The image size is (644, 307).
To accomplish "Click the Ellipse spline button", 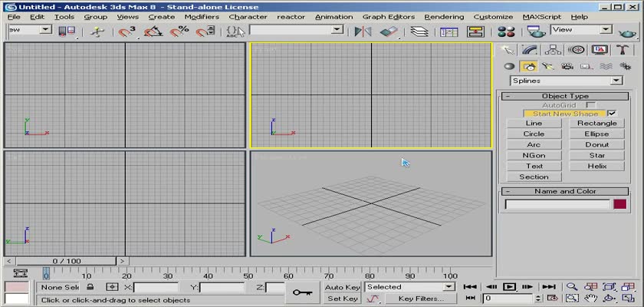I will tap(596, 134).
